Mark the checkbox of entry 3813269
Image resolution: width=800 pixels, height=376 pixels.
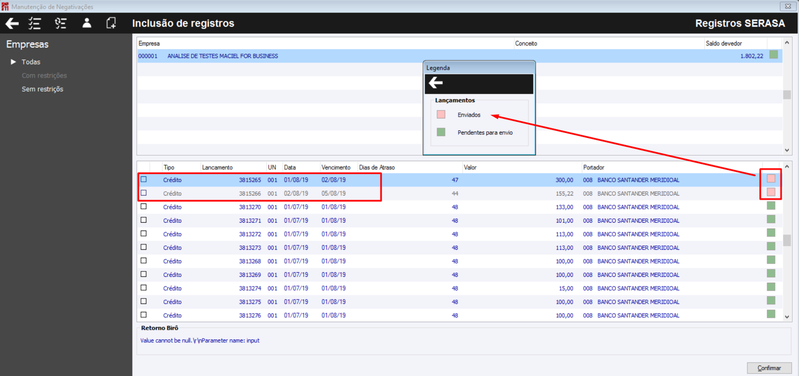[x=143, y=274]
